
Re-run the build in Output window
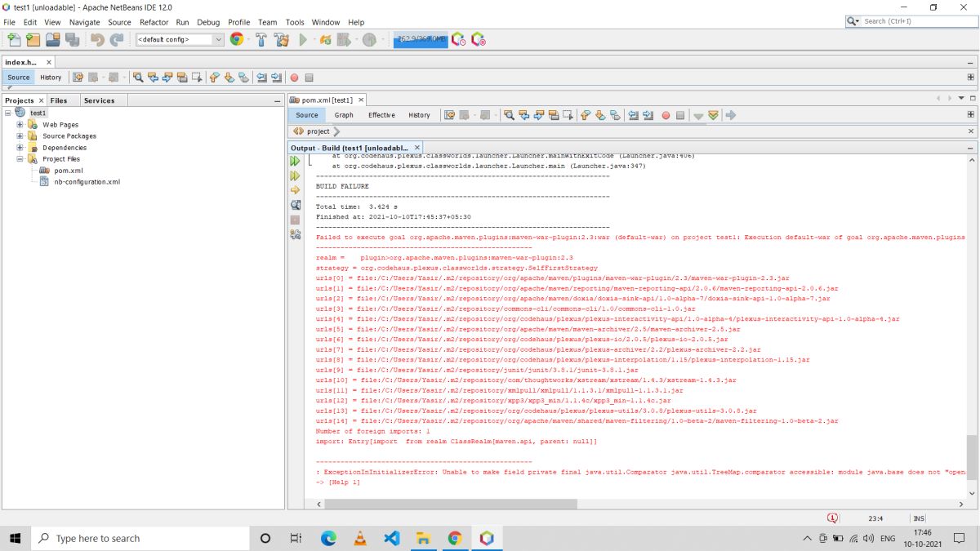pos(296,162)
